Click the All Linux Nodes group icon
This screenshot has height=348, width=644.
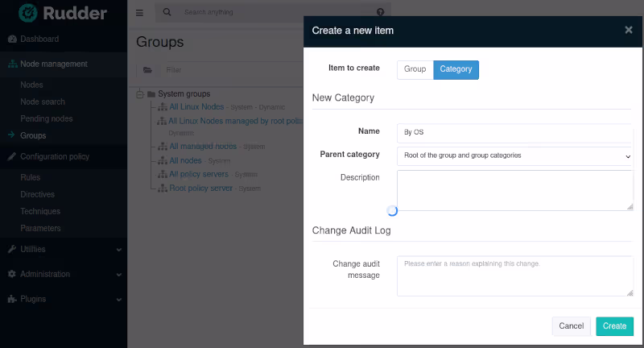pyautogui.click(x=163, y=107)
